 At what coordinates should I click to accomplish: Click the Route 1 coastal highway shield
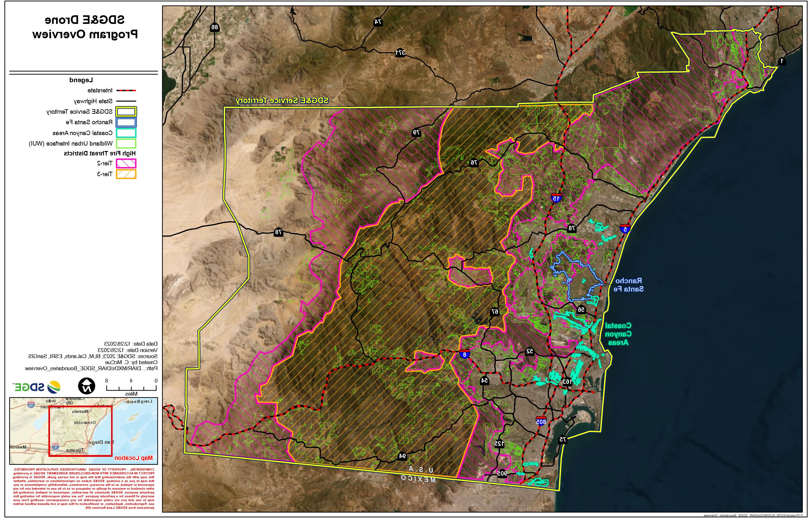[x=781, y=61]
